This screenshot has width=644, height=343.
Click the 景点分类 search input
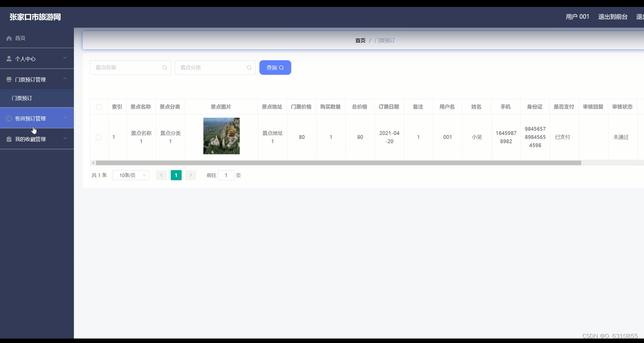pyautogui.click(x=215, y=68)
